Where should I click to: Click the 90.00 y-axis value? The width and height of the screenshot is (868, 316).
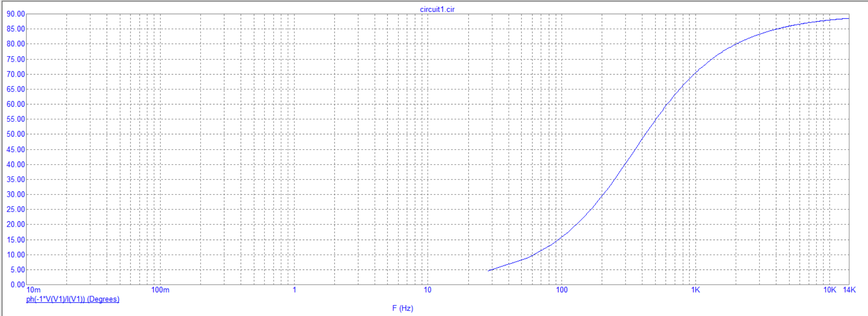(x=16, y=14)
